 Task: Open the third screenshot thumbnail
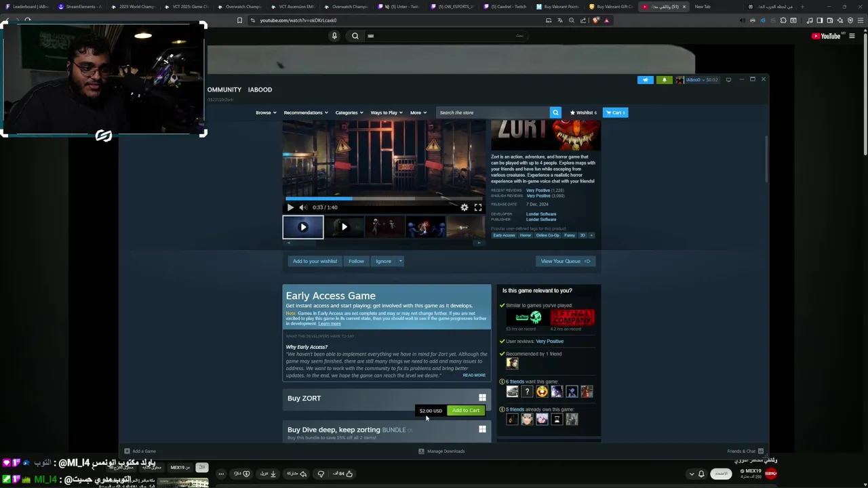click(x=384, y=227)
